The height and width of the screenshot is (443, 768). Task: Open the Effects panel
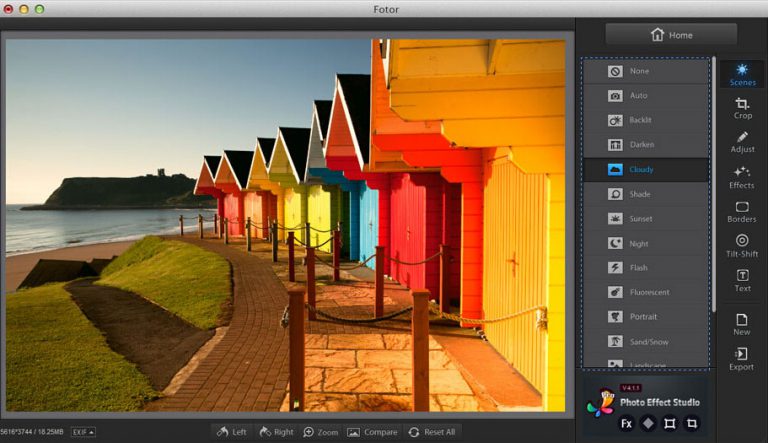click(x=742, y=177)
